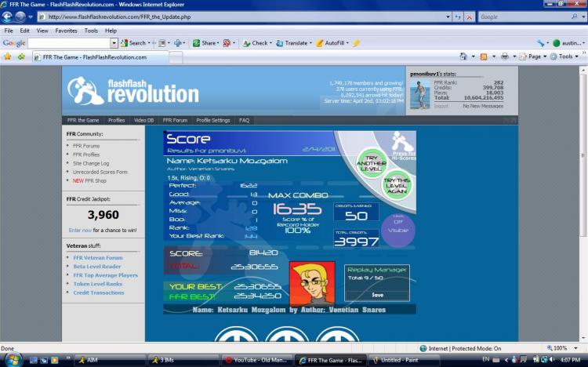Open the NEW FFR Shop link

point(89,181)
